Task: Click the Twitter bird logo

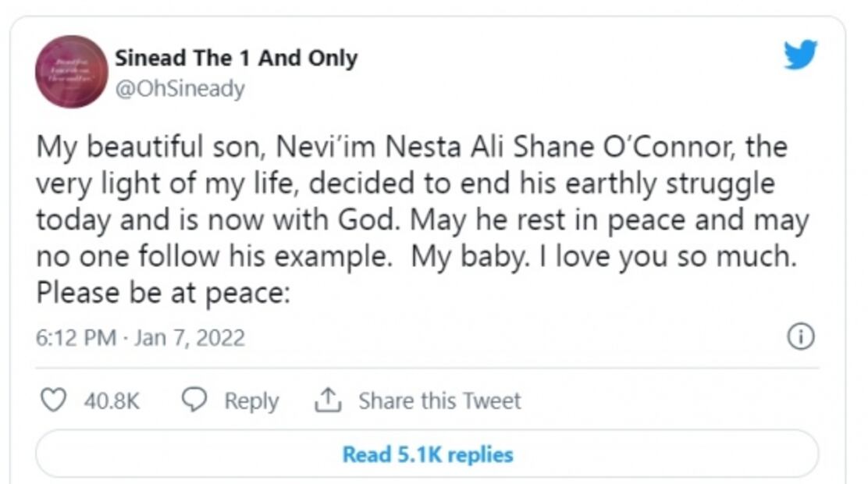Action: tap(799, 55)
